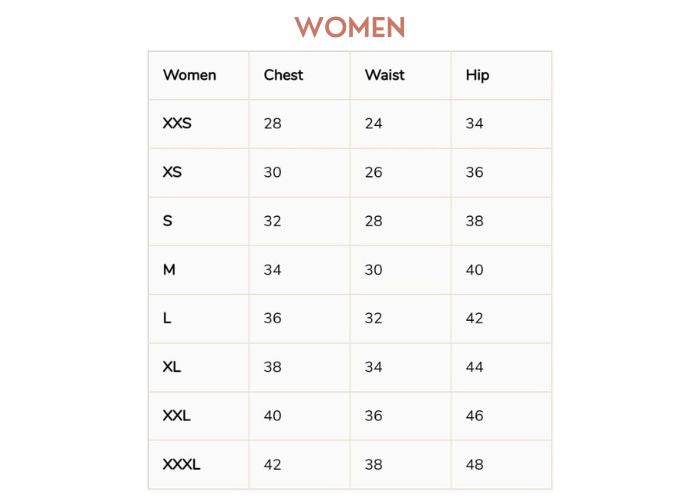Select waist value 26 in XS row
Viewport: 700px width, 500px height.
[x=374, y=172]
